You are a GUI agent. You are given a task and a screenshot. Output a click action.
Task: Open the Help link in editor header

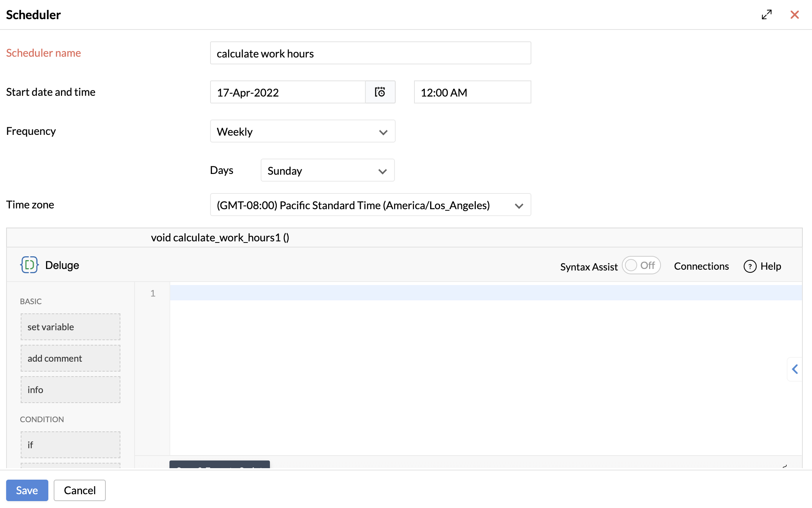point(771,266)
